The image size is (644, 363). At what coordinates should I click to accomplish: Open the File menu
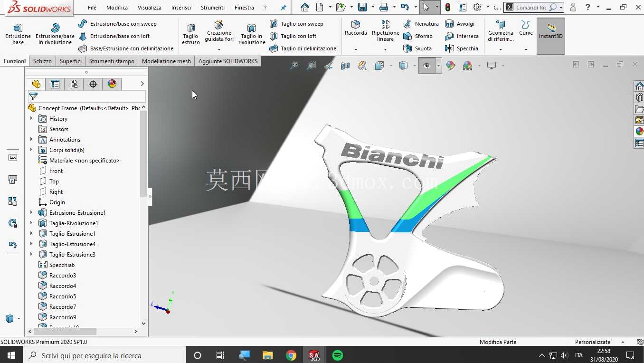tap(92, 8)
